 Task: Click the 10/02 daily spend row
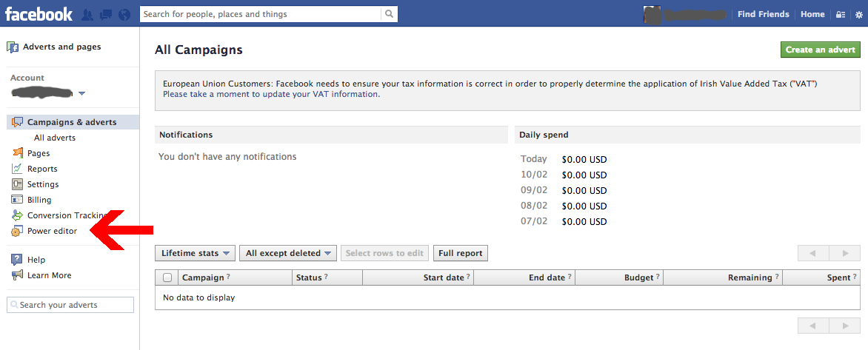(x=564, y=175)
